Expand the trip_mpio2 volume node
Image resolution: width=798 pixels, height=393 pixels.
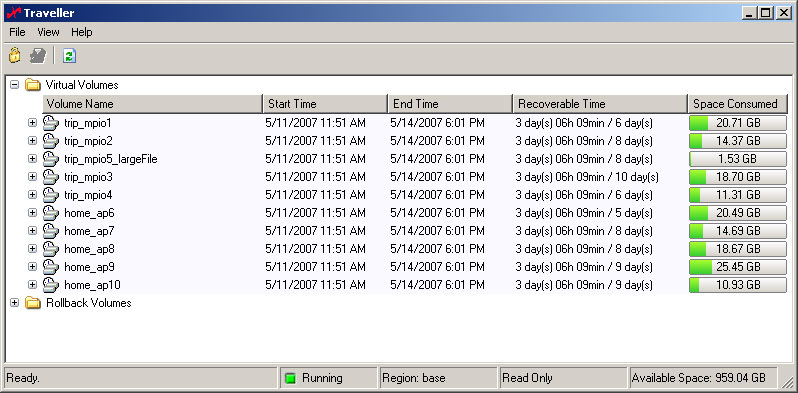pyautogui.click(x=33, y=141)
